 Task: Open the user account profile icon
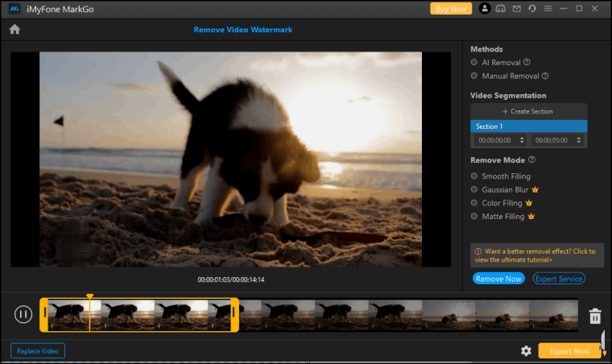485,9
